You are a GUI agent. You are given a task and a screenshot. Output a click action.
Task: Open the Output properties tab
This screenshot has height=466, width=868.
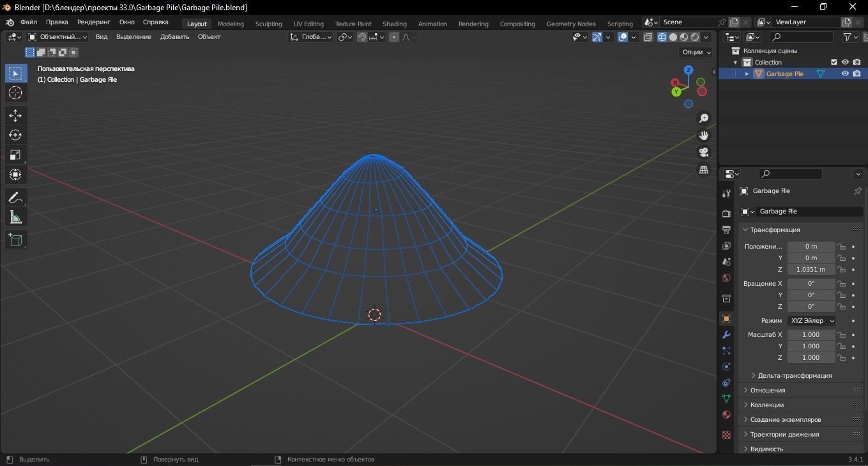click(x=726, y=229)
